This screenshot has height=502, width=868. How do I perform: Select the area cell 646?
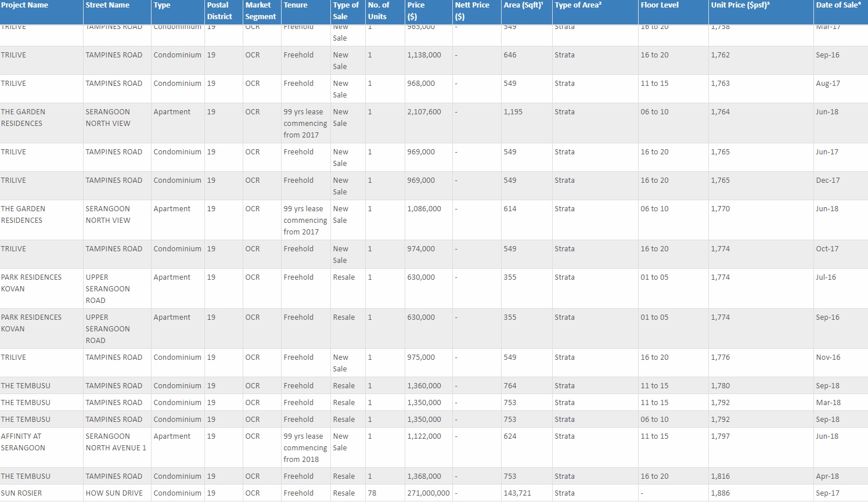coord(510,55)
